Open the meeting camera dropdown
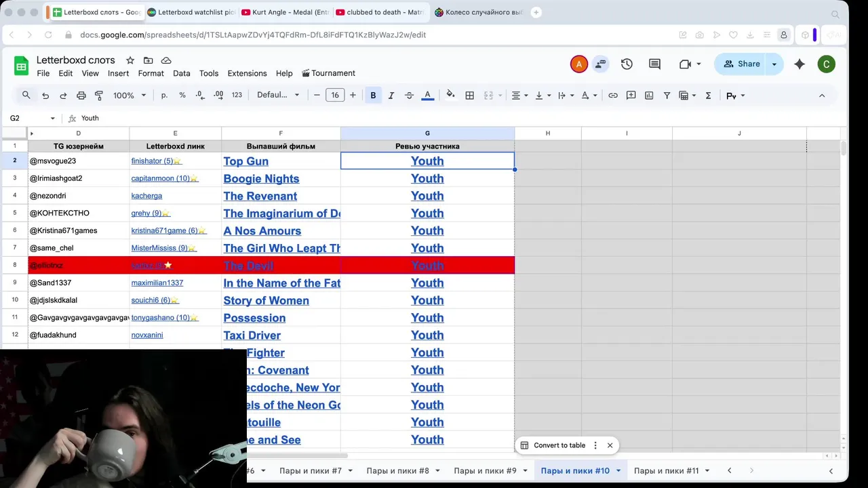This screenshot has height=488, width=868. coord(698,64)
